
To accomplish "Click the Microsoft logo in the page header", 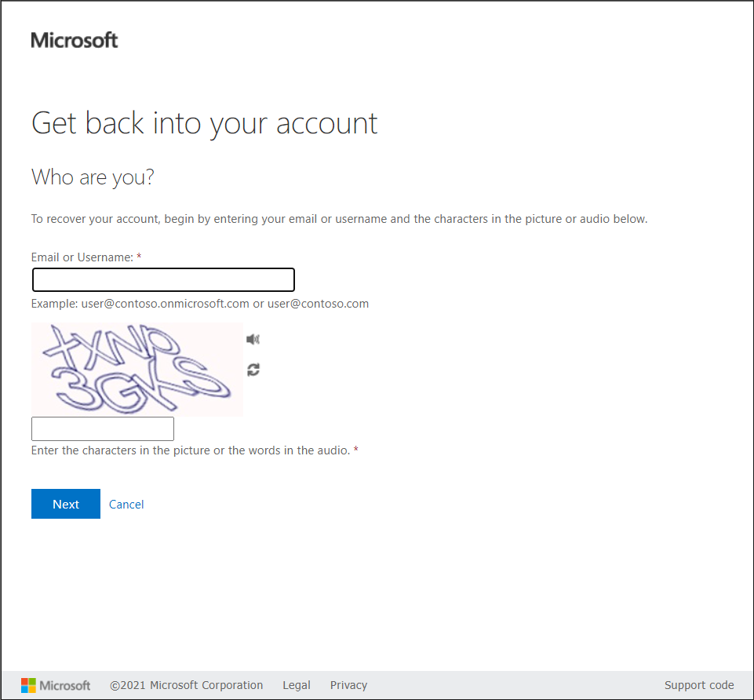I will (75, 40).
